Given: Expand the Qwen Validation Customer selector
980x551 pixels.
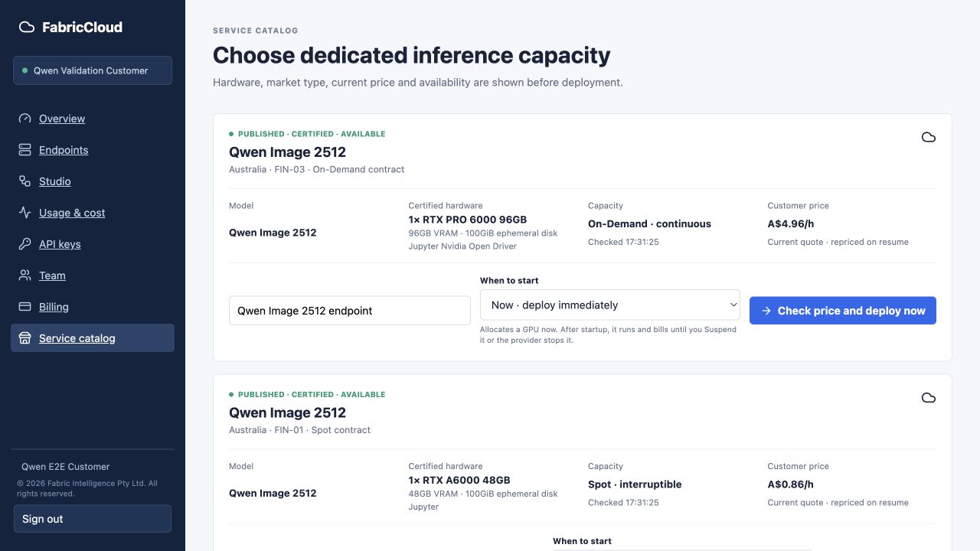Looking at the screenshot, I should coord(93,70).
